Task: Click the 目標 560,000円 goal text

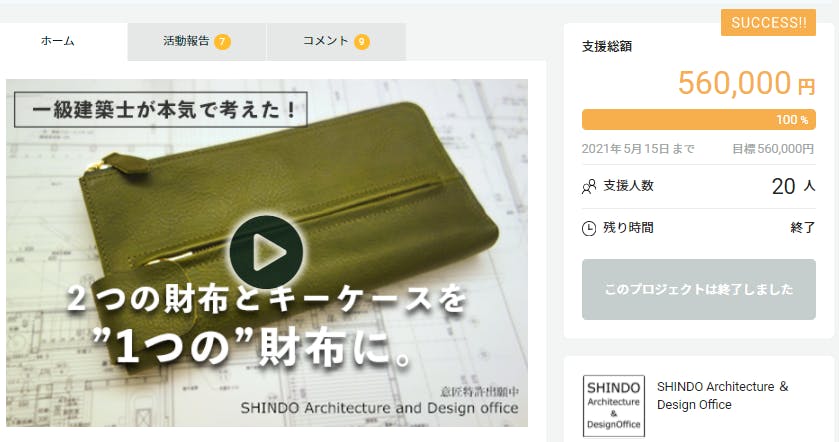Action: (773, 149)
